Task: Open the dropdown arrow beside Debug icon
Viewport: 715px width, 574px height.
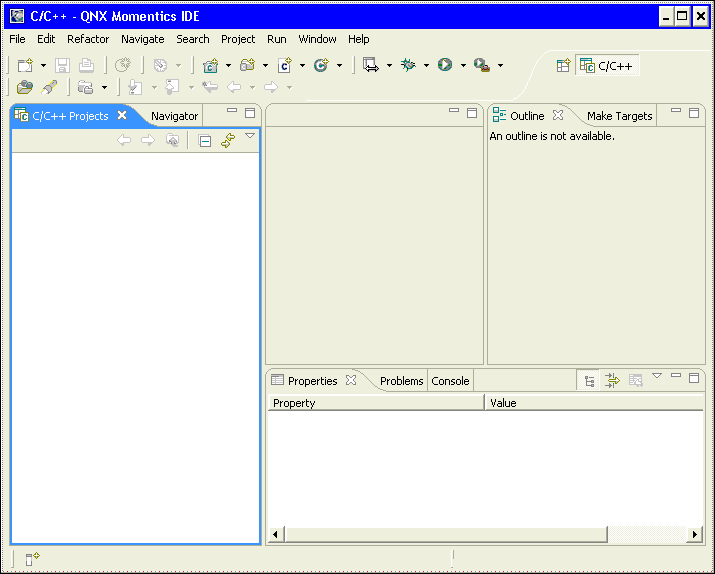Action: tap(426, 66)
